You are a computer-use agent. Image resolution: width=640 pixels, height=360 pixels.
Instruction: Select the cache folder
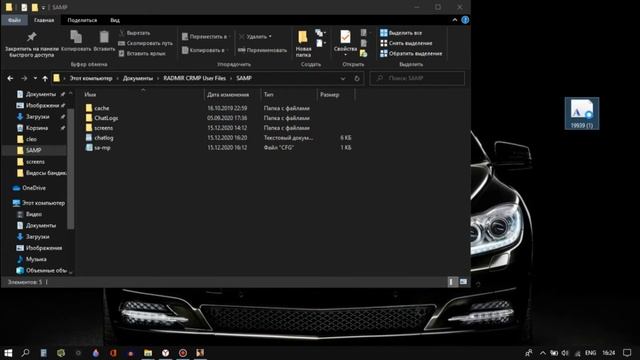point(101,108)
